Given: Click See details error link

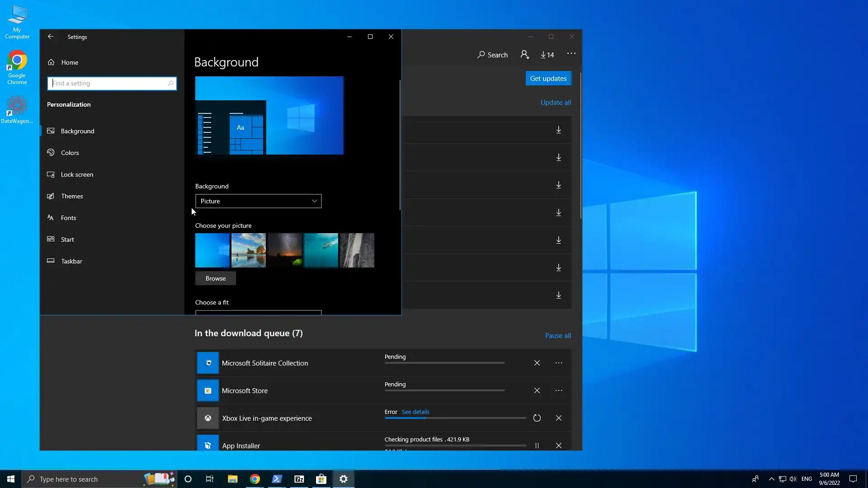Looking at the screenshot, I should click(415, 412).
